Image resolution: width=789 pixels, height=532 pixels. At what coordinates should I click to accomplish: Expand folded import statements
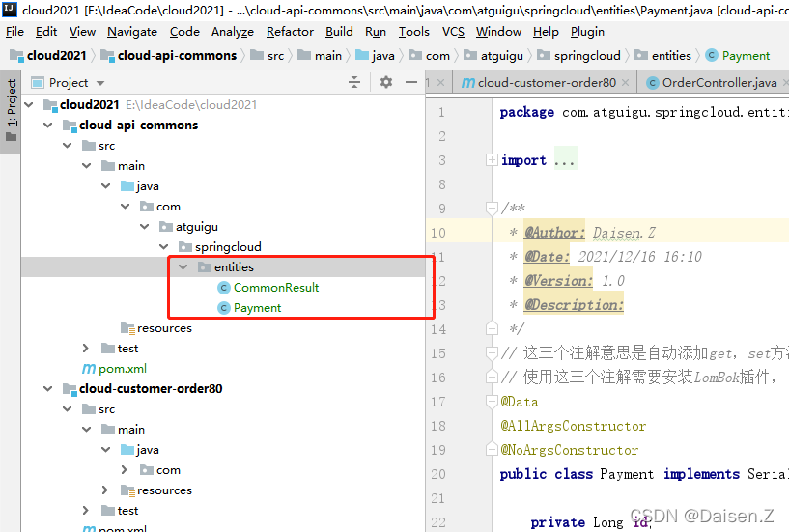point(492,160)
